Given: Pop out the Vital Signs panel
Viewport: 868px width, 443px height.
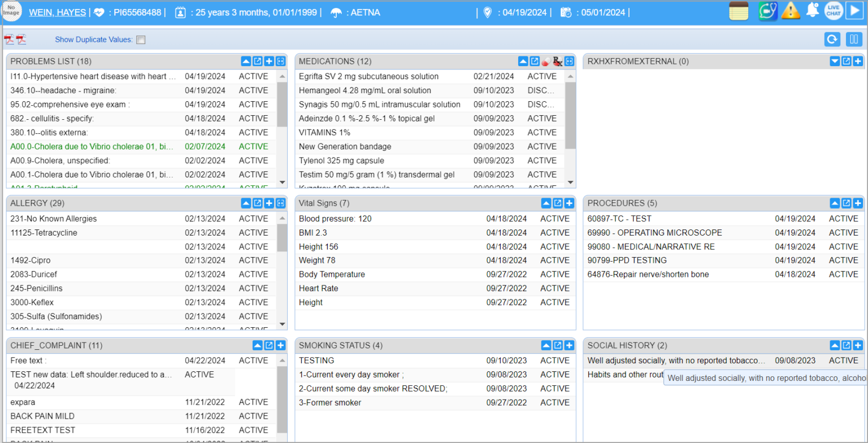Looking at the screenshot, I should (558, 203).
